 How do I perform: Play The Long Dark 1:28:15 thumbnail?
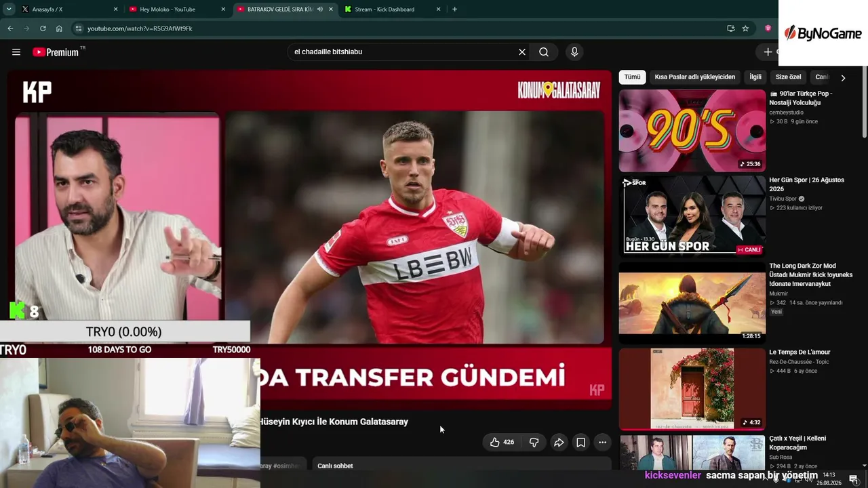pos(692,302)
